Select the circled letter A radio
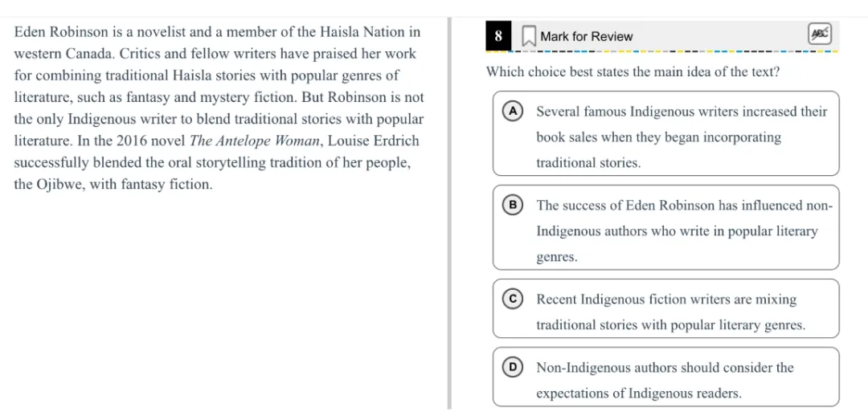 tap(513, 111)
